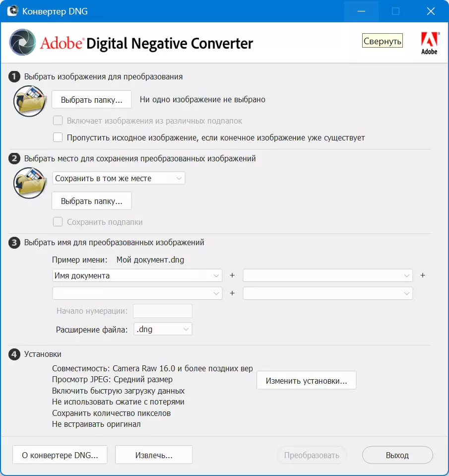Click Совместимость: Camera Raw 16.0 text line
The image size is (449, 476).
click(152, 368)
